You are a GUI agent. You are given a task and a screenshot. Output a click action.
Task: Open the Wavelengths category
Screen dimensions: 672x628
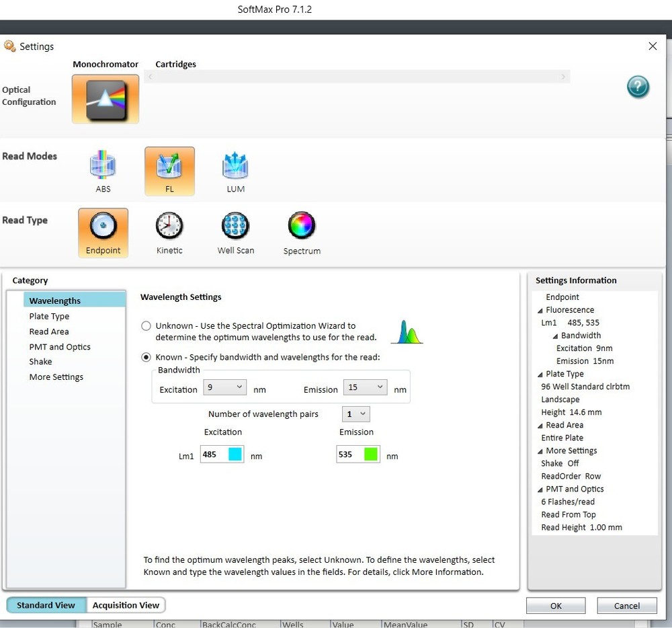(x=75, y=301)
